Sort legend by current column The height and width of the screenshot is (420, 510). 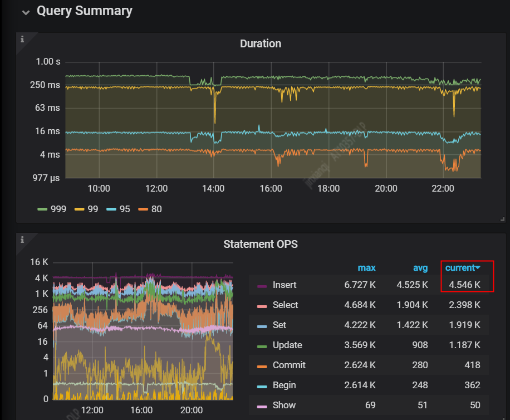[x=460, y=268]
